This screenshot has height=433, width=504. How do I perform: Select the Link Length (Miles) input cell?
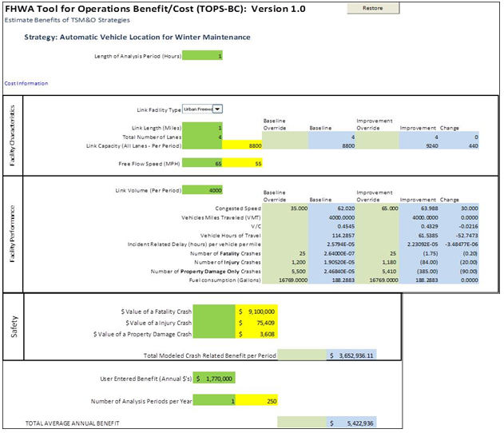coord(202,128)
